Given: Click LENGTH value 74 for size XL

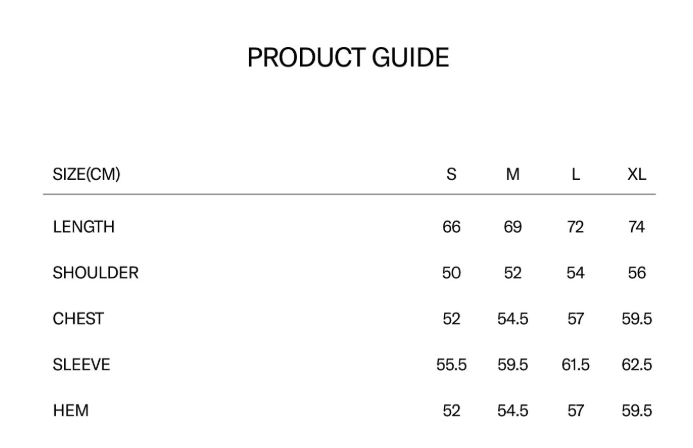Looking at the screenshot, I should (x=637, y=227).
